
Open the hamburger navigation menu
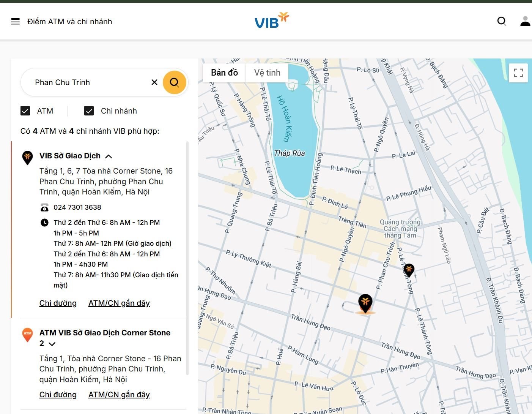tap(15, 22)
